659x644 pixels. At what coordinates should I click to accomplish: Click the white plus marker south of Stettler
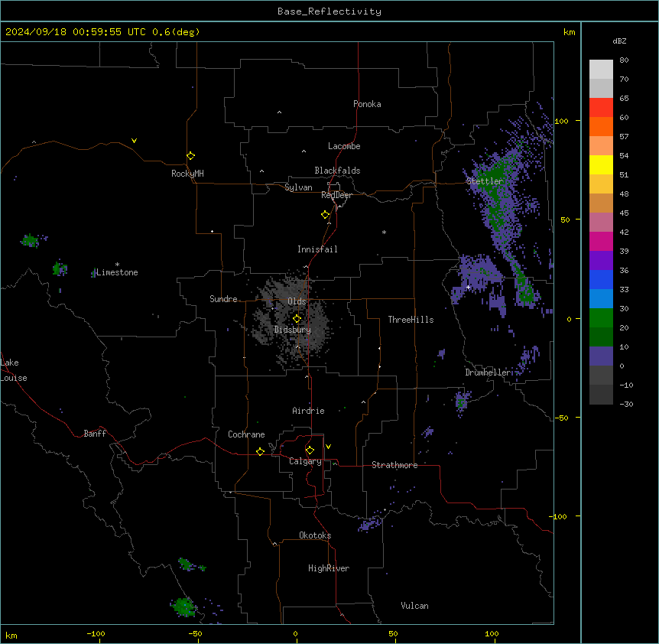(x=468, y=287)
